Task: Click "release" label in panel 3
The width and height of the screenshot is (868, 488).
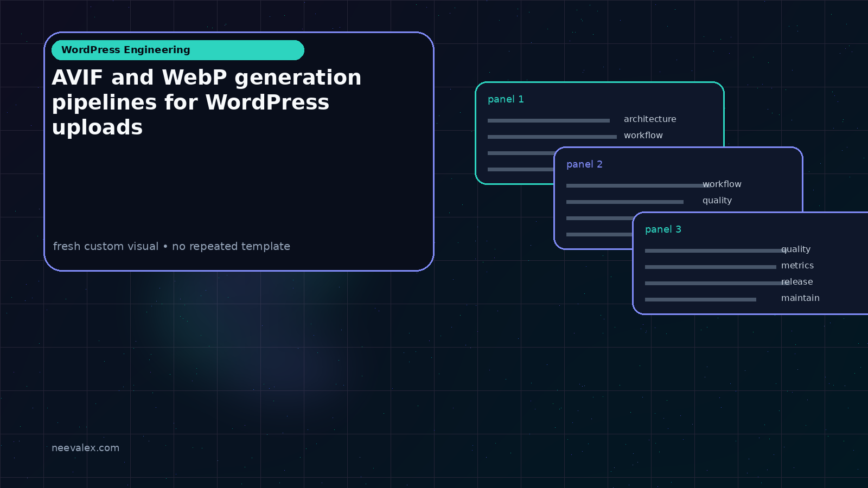Action: (797, 282)
